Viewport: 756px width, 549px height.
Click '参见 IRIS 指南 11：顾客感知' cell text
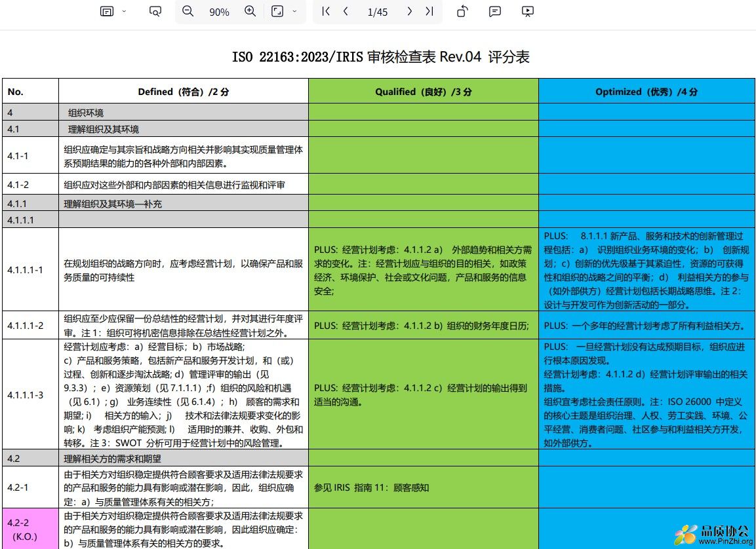[371, 487]
